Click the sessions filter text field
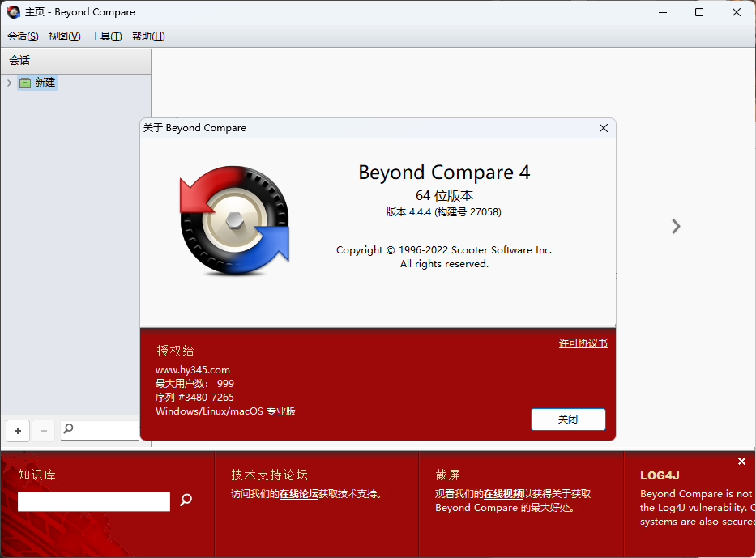 (x=107, y=430)
